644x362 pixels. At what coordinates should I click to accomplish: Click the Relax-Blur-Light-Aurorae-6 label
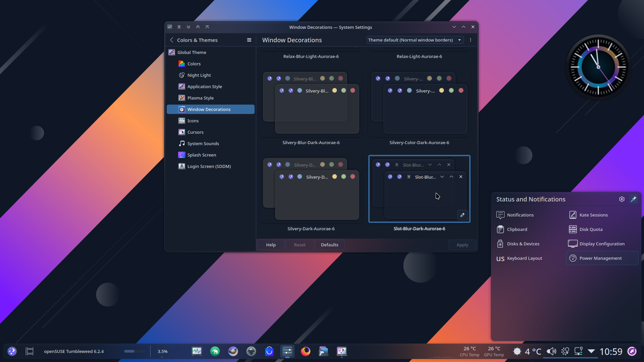(x=311, y=56)
